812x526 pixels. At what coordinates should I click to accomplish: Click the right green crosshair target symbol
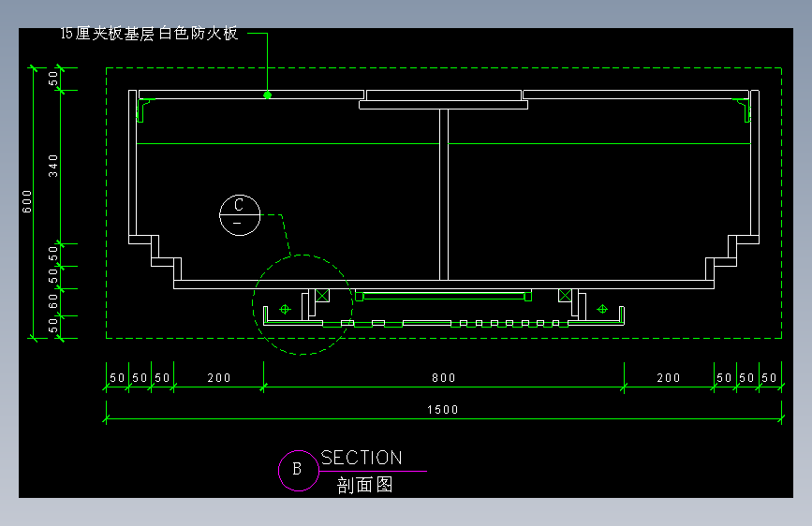click(x=602, y=309)
